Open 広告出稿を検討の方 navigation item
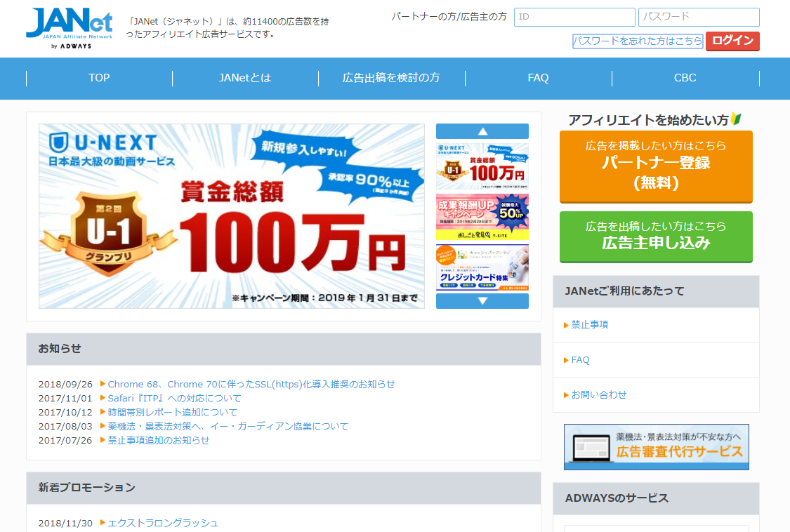This screenshot has height=532, width=790. pyautogui.click(x=391, y=78)
